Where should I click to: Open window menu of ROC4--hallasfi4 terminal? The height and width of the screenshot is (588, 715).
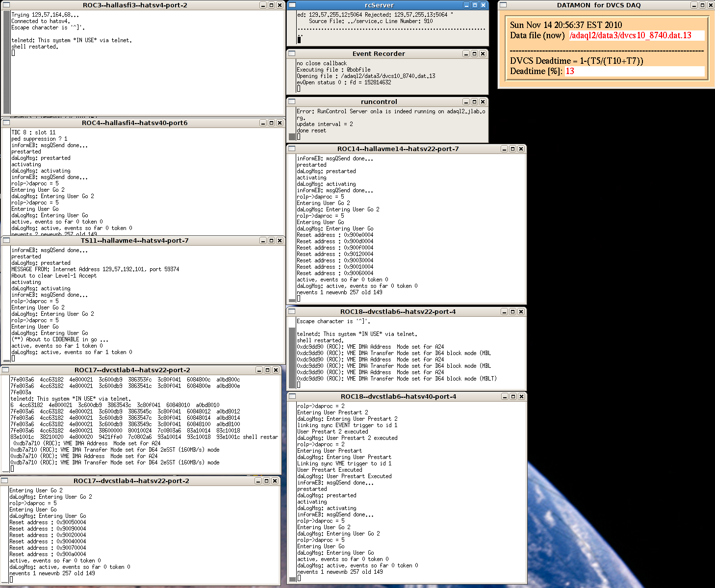(6, 123)
